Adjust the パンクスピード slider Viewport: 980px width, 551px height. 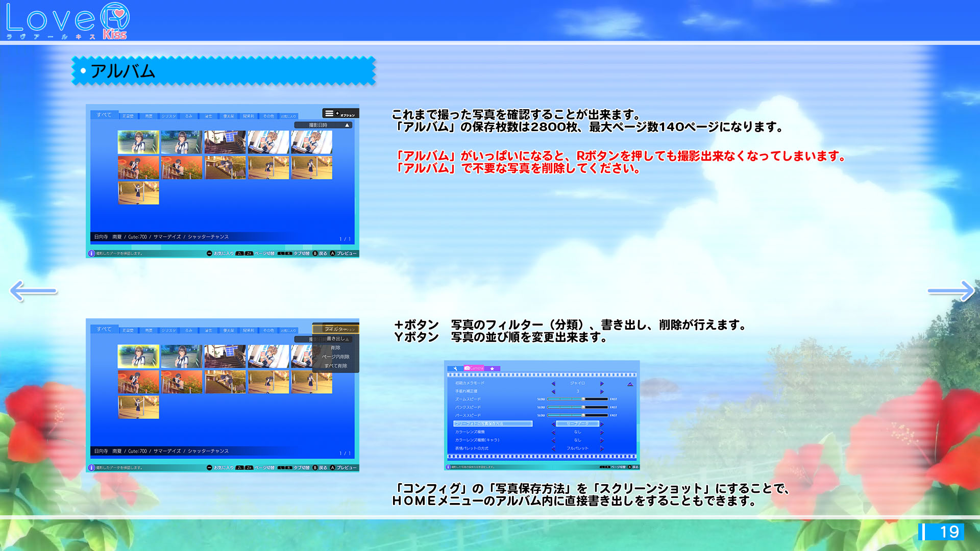coord(577,408)
